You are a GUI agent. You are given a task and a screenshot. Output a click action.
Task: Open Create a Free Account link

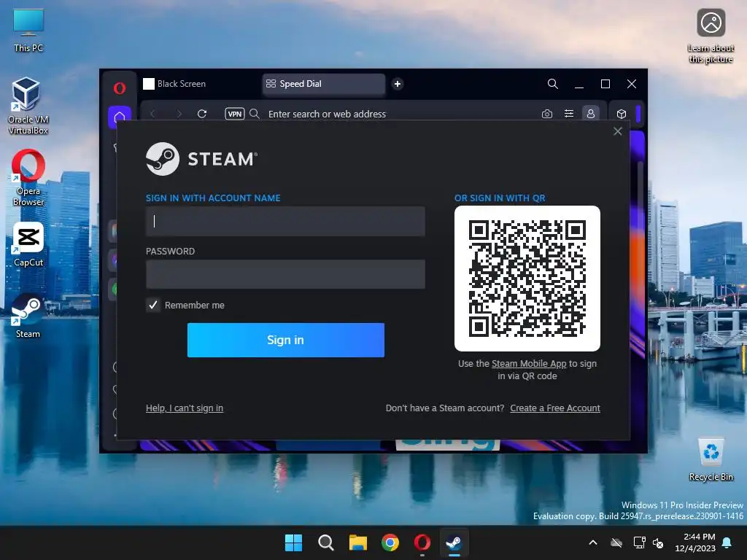click(555, 408)
